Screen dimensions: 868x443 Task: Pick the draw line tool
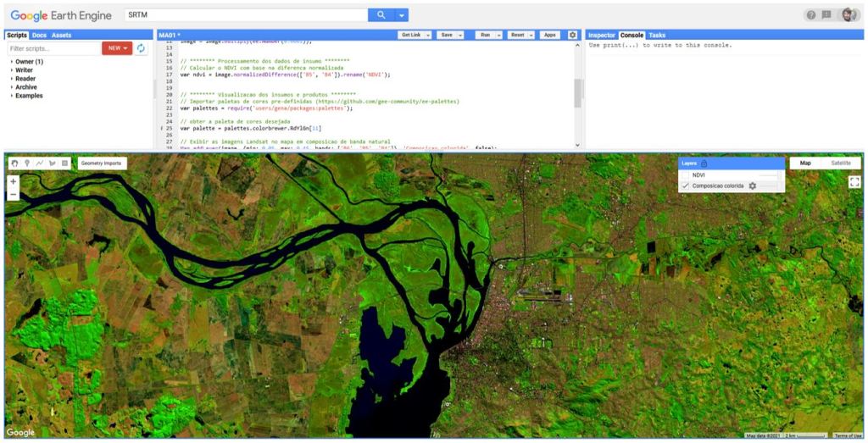coord(40,163)
